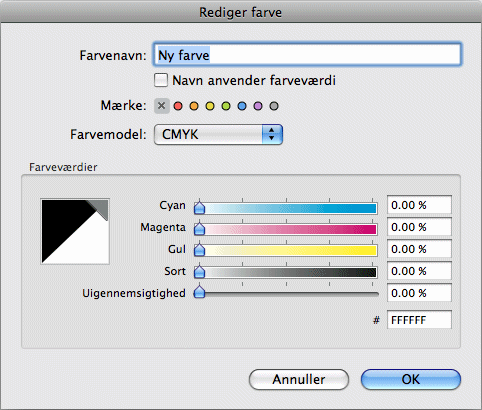Viewport: 482px width, 410px height.
Task: Select the red mark dot
Action: 178,106
